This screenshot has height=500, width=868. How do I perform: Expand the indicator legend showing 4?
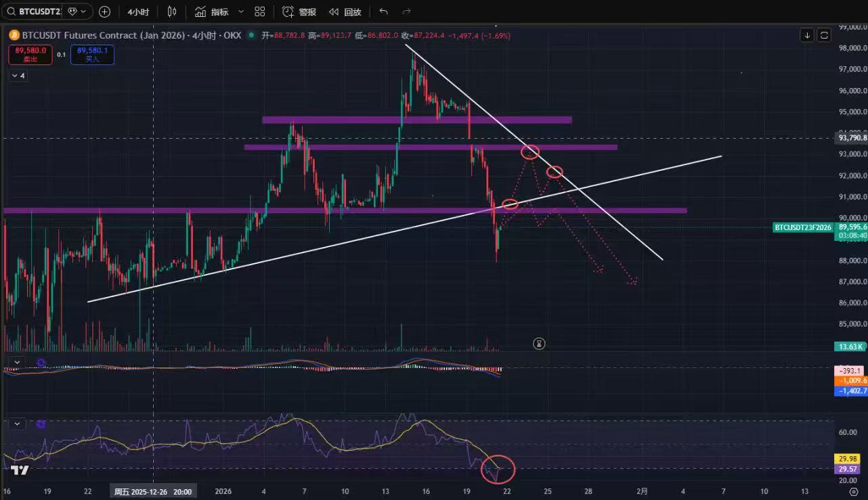18,76
